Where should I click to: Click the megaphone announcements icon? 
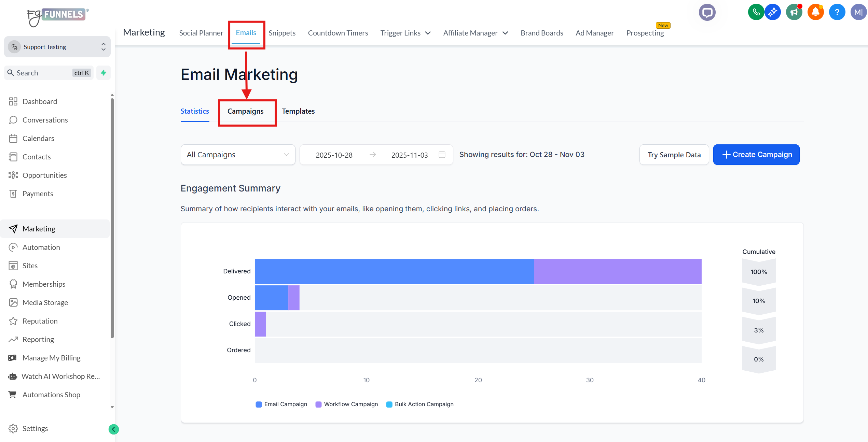(794, 12)
